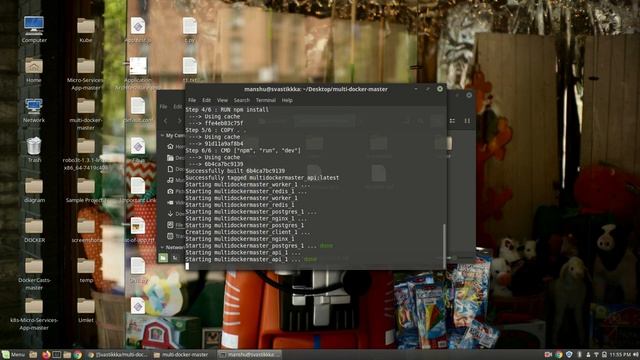Image resolution: width=640 pixels, height=360 pixels.
Task: Click the terminal vertical scrollbar thumb
Action: (x=444, y=246)
